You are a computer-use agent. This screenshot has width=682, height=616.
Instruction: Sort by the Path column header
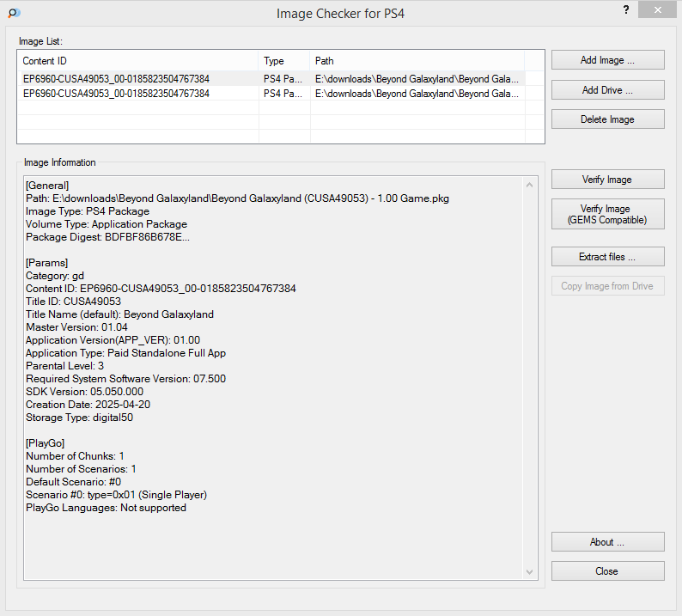417,61
